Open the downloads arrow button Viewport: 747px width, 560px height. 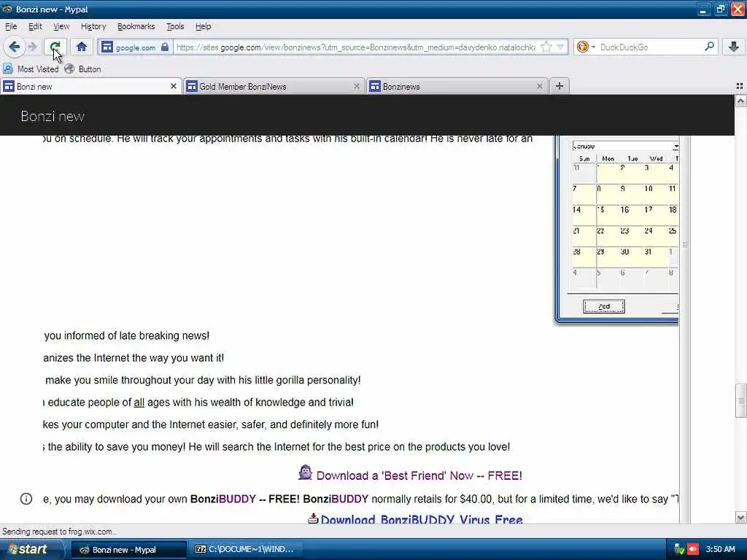tap(734, 47)
